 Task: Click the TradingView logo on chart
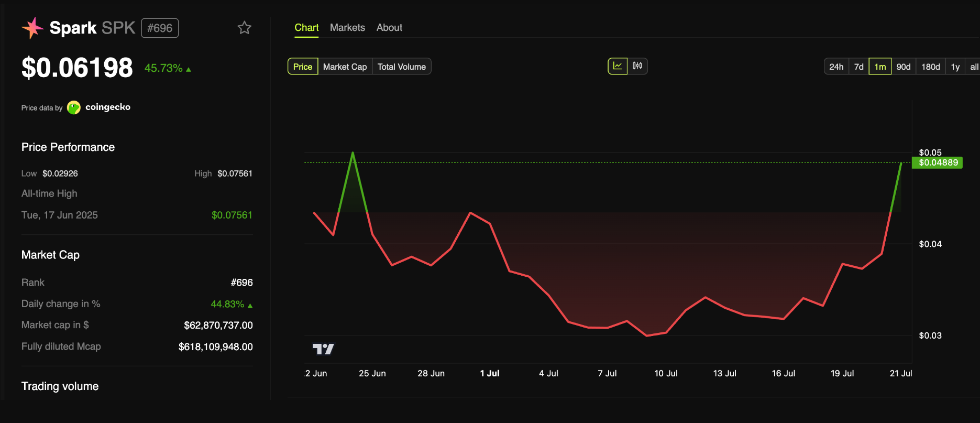pyautogui.click(x=323, y=349)
